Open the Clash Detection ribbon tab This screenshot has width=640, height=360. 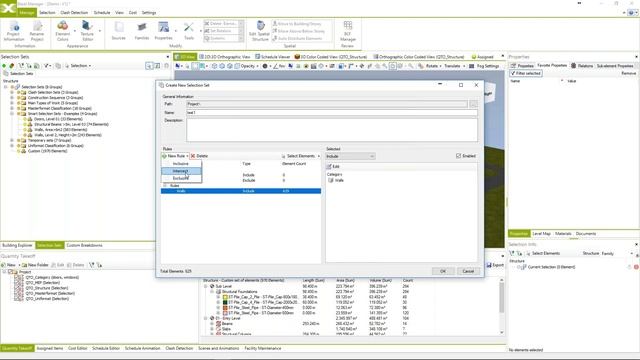pos(74,13)
